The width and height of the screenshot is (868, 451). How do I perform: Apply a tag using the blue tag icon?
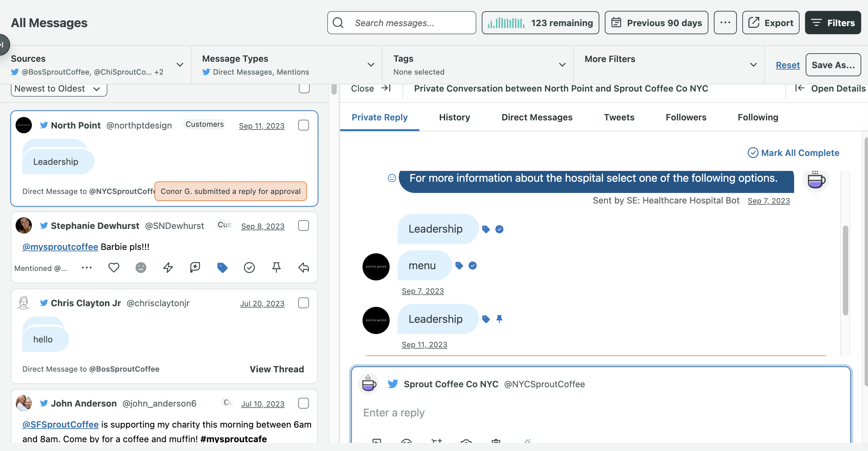[x=222, y=268]
